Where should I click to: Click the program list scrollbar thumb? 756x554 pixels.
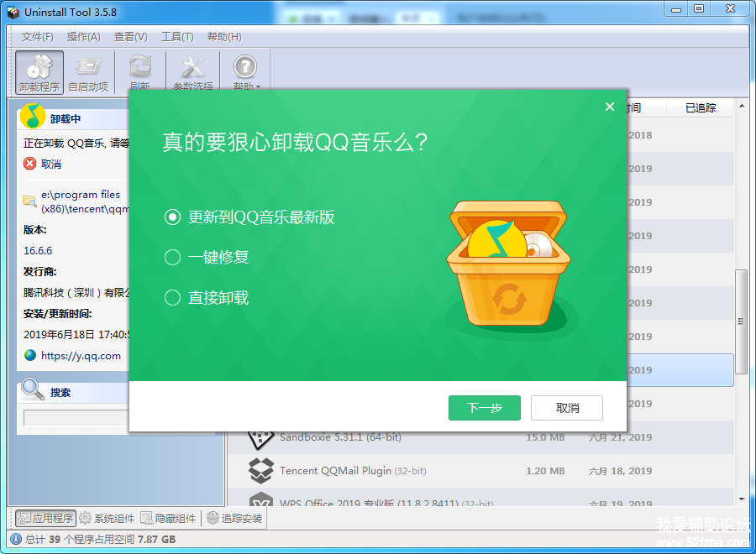pyautogui.click(x=741, y=321)
